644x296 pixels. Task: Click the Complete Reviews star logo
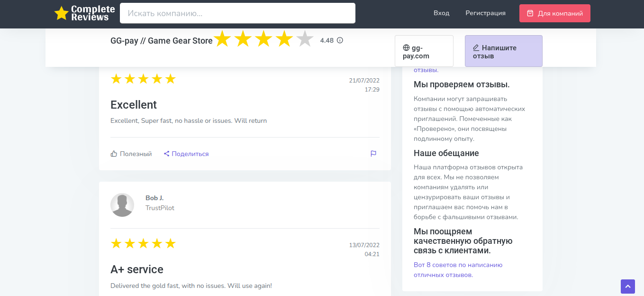[62, 13]
